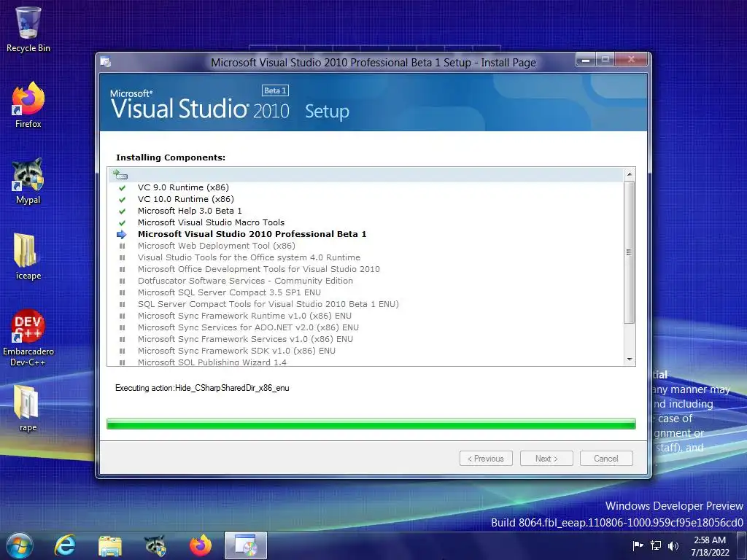Open File Explorer from the taskbar
747x560 pixels.
[110, 545]
